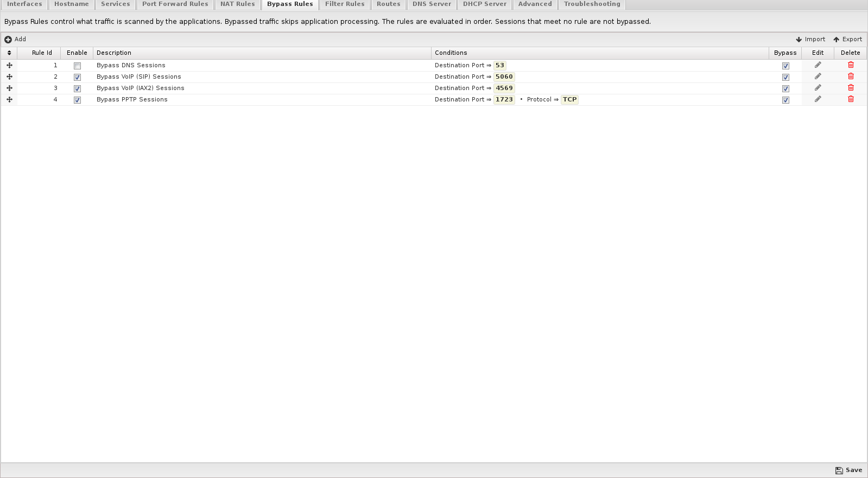868x478 pixels.
Task: Edit the Bypass PPTP Sessions rule
Action: point(818,99)
